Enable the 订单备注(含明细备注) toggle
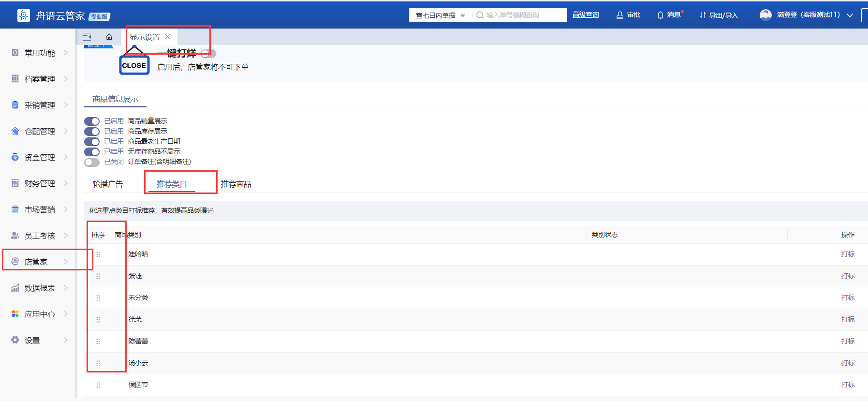Viewport: 868px width, 401px height. pyautogui.click(x=92, y=162)
